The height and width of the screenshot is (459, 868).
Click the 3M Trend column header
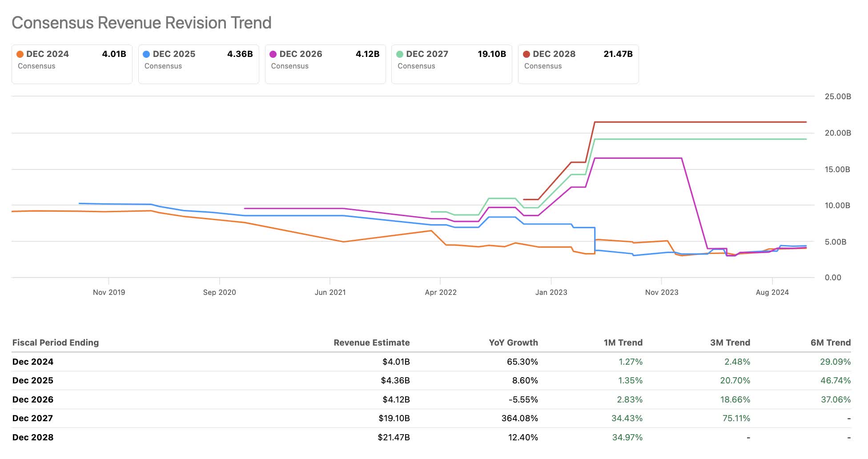(x=730, y=342)
